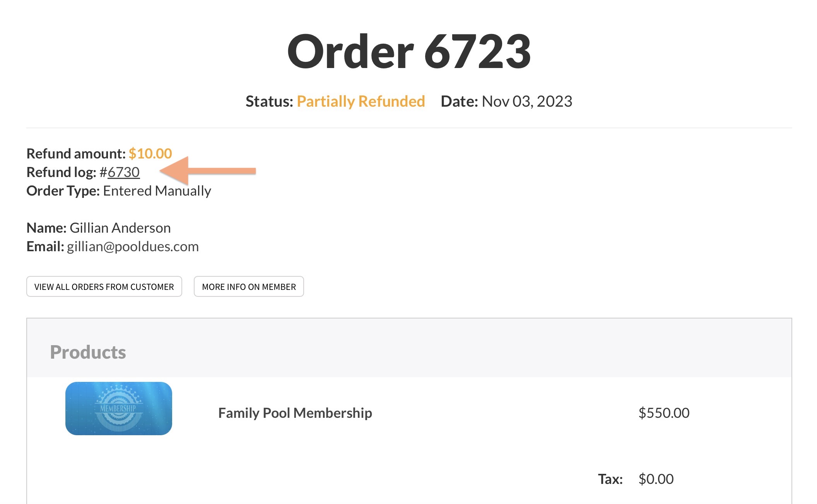Click View All Orders From Customer button

104,287
